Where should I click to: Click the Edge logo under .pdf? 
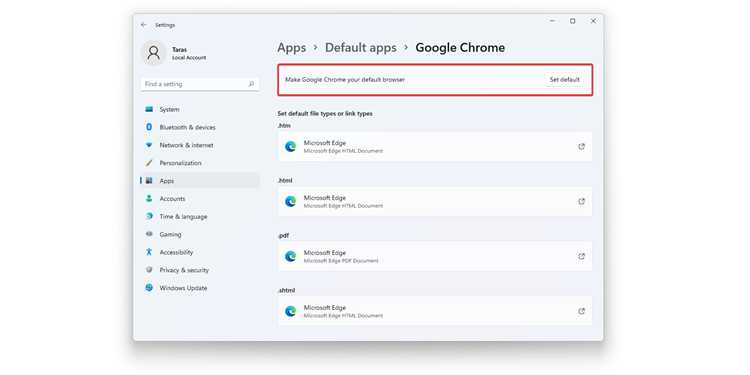point(290,256)
